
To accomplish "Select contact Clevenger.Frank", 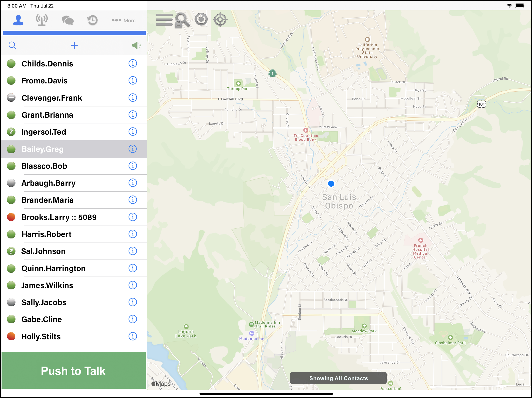I will pyautogui.click(x=52, y=98).
